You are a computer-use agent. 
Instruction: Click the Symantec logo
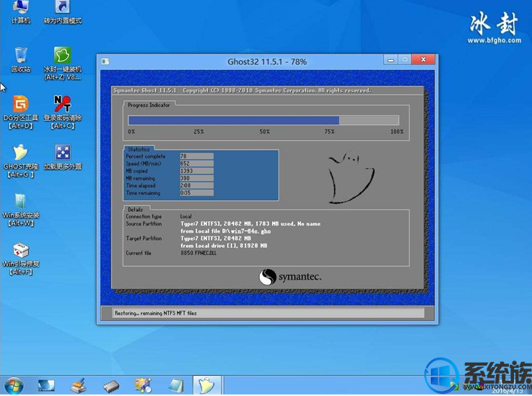(289, 277)
